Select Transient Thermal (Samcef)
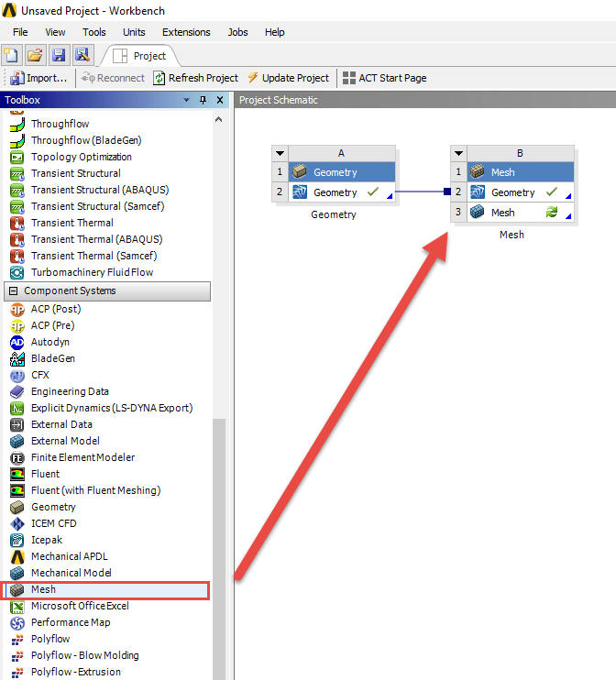The height and width of the screenshot is (680, 616). [93, 256]
